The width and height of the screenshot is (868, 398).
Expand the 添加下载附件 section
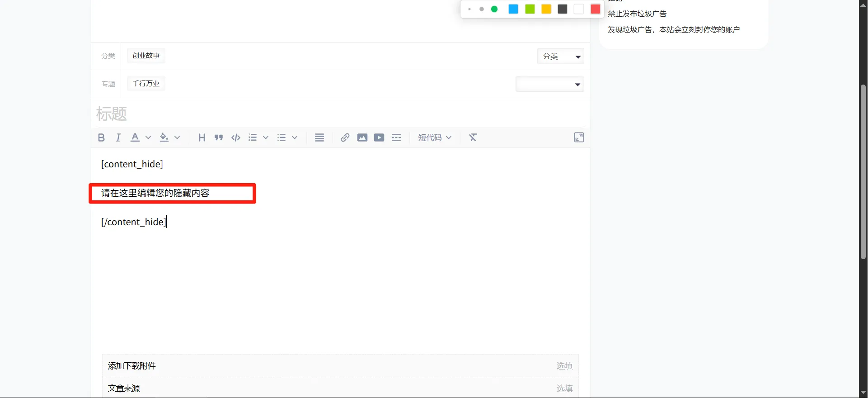[340, 366]
